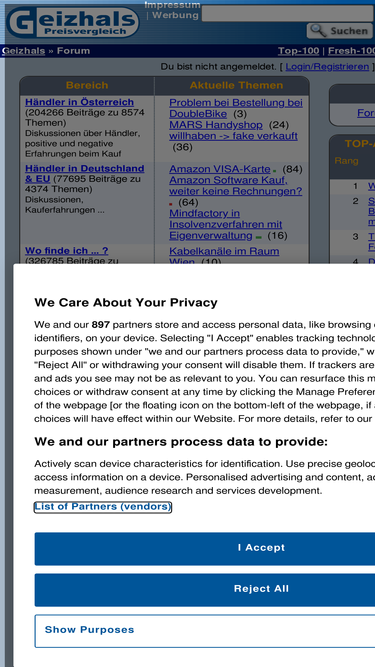375x667 pixels.
Task: Open the Wo finde ich section
Action: pyautogui.click(x=67, y=251)
